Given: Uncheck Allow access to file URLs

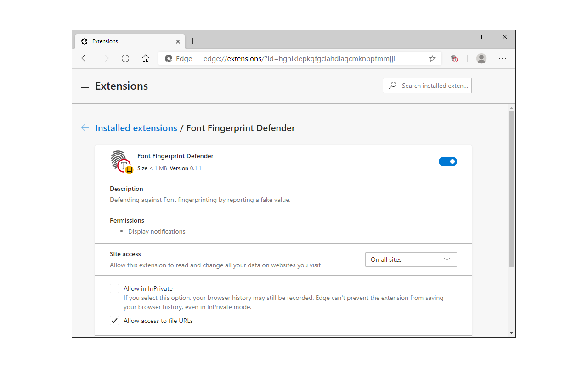Looking at the screenshot, I should 114,321.
